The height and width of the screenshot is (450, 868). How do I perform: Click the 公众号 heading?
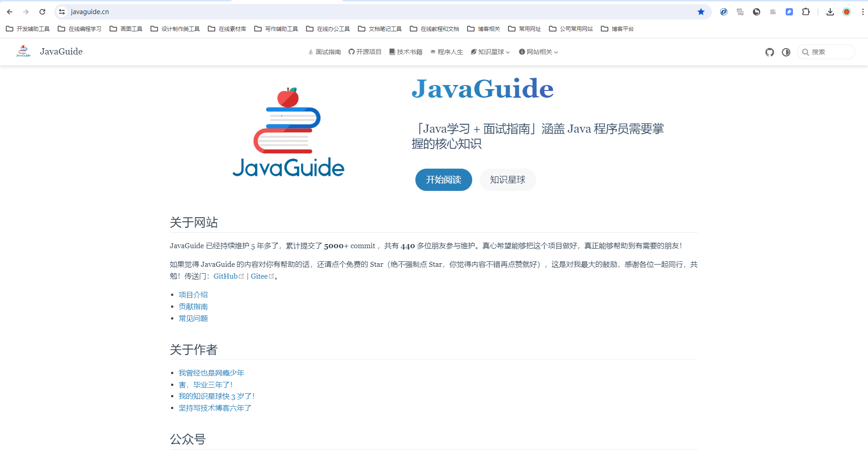click(188, 439)
